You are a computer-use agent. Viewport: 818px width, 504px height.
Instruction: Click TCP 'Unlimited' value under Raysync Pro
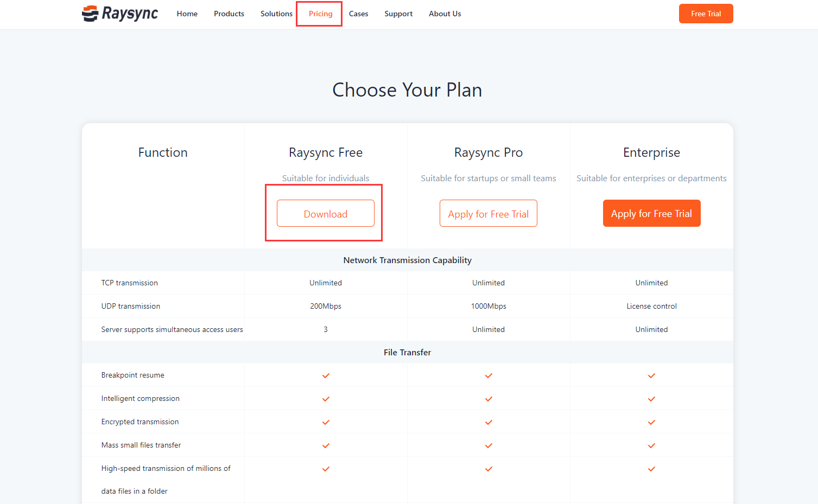point(489,283)
